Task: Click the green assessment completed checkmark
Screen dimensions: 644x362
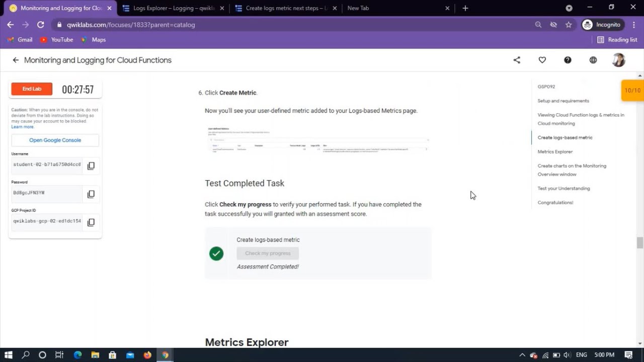Action: [x=216, y=253]
